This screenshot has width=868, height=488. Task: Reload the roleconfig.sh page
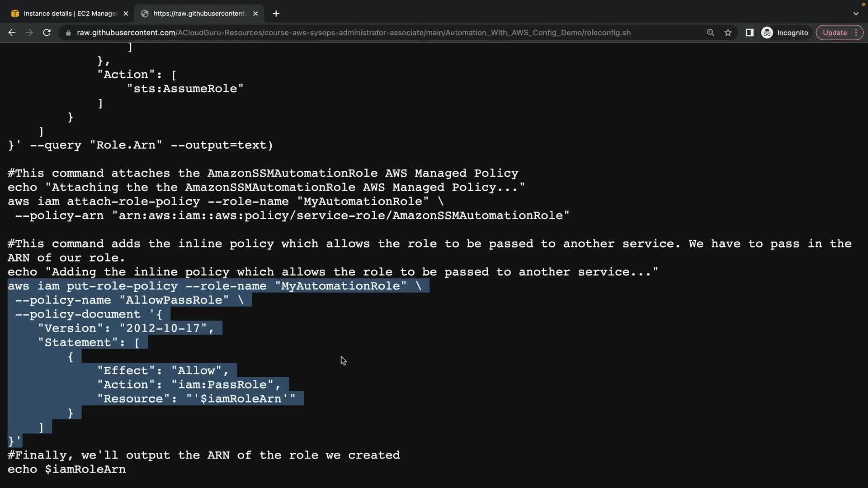click(x=47, y=33)
